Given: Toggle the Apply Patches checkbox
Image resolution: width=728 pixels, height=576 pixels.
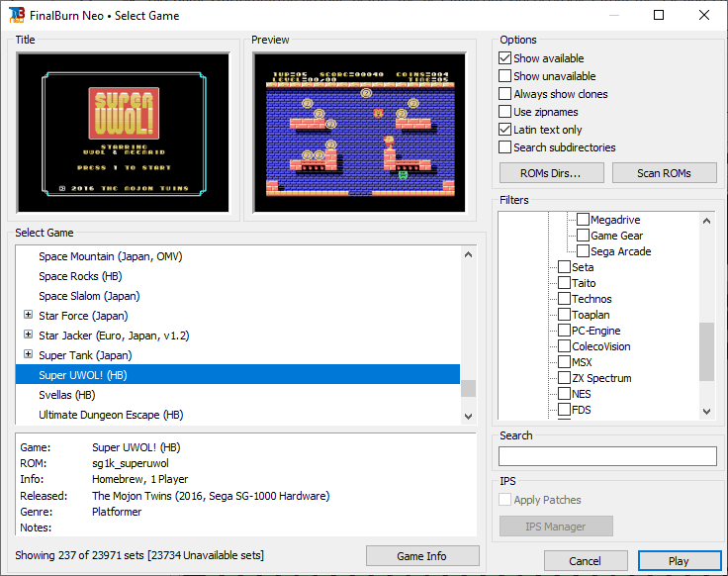Looking at the screenshot, I should [x=504, y=500].
